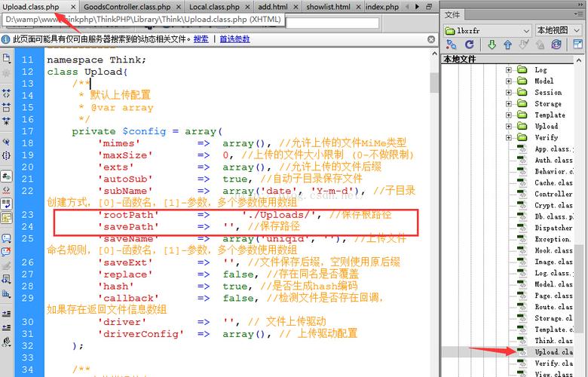The height and width of the screenshot is (377, 588).
Task: Collapse selection using coding toolbar icon
Action: (x=6, y=107)
